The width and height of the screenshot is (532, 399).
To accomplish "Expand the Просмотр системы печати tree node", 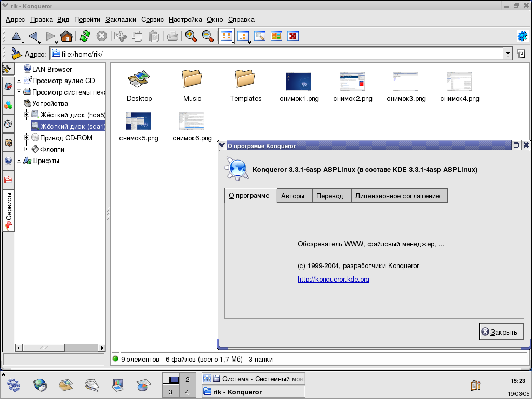I will click(x=19, y=92).
